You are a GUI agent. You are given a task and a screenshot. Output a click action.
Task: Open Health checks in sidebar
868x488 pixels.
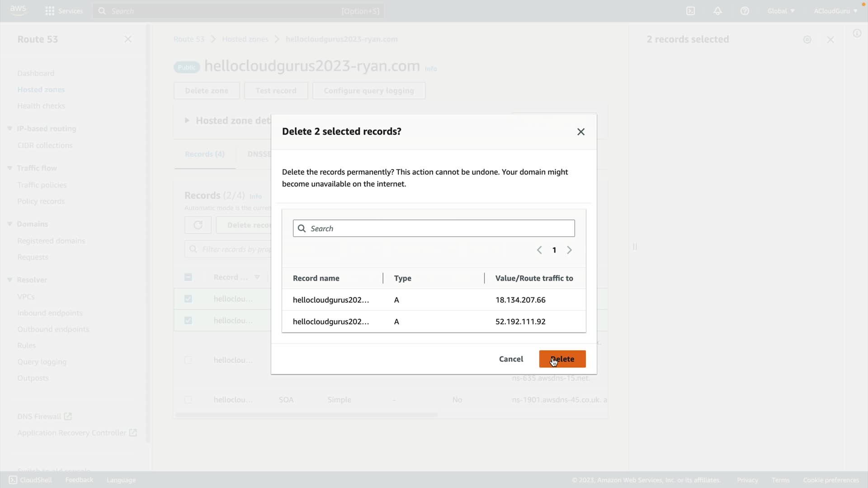[41, 106]
